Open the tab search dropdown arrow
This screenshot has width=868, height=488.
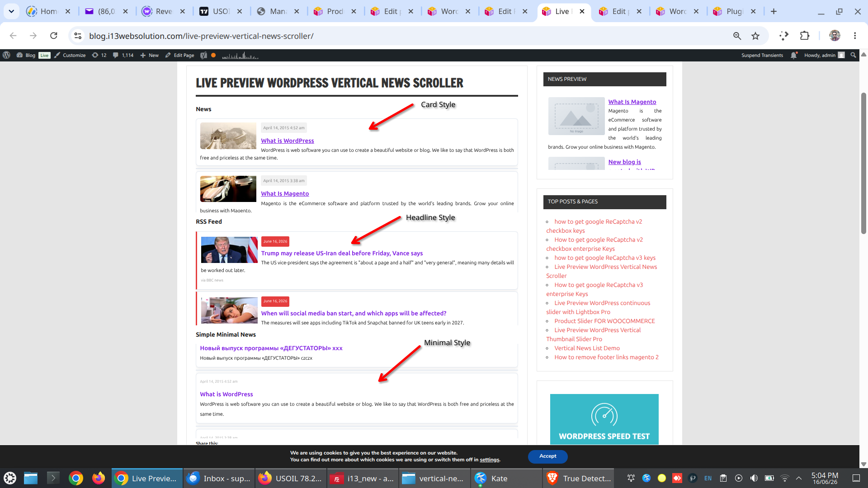(11, 11)
